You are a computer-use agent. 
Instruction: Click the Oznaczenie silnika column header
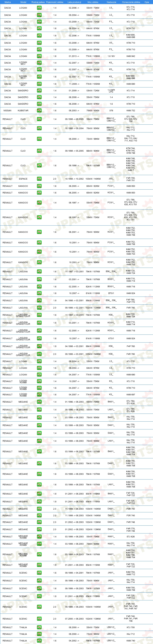tap(131, 2)
